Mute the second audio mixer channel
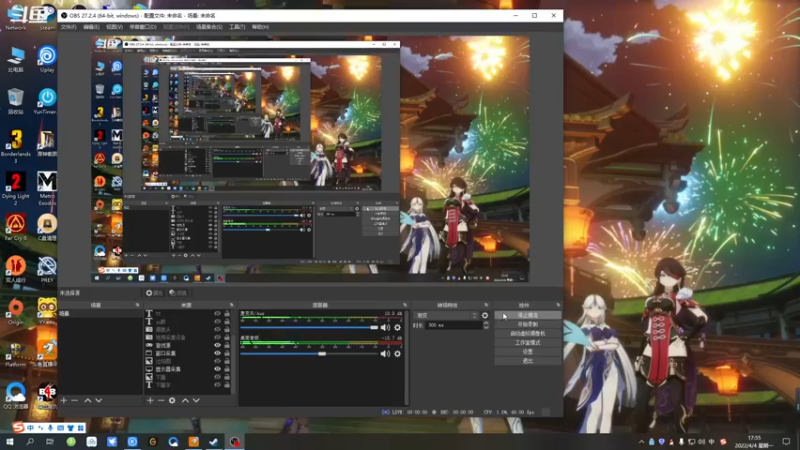The height and width of the screenshot is (450, 800). [385, 354]
